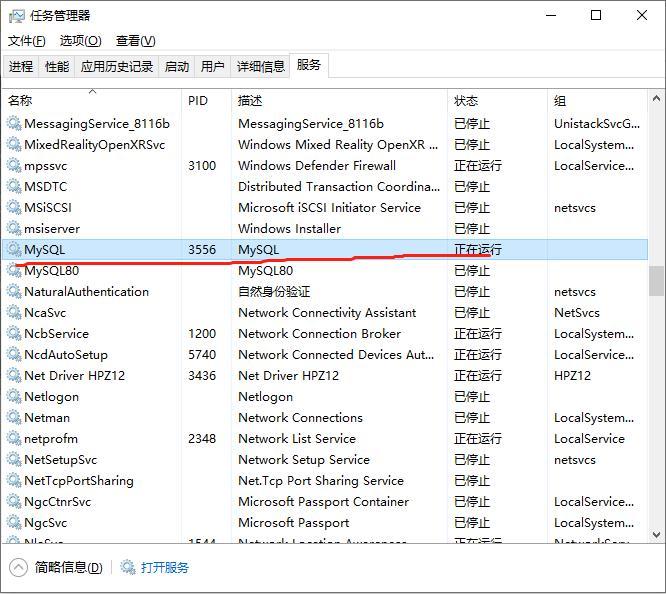Image resolution: width=666 pixels, height=594 pixels.
Task: Click gear icon of the MySQL service row
Action: (x=14, y=249)
